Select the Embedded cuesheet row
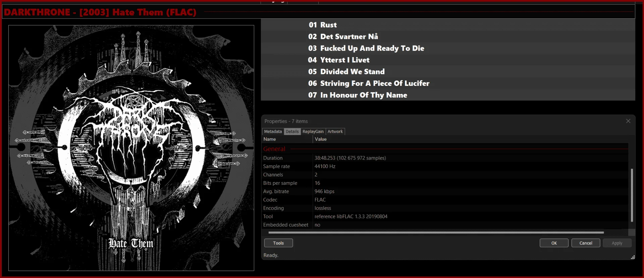The width and height of the screenshot is (644, 278). pyautogui.click(x=445, y=225)
